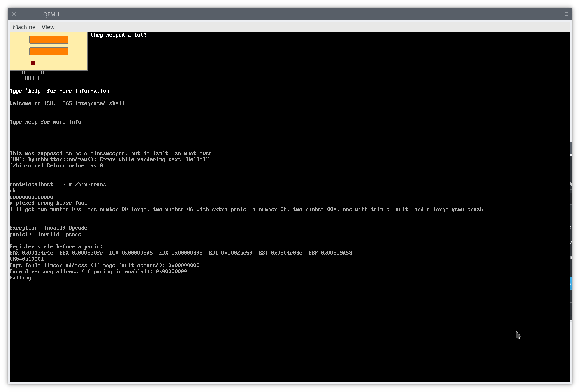Click the 'This was supposed to be a minesweeper' line
Viewport: 580px width, 392px height.
coord(111,153)
